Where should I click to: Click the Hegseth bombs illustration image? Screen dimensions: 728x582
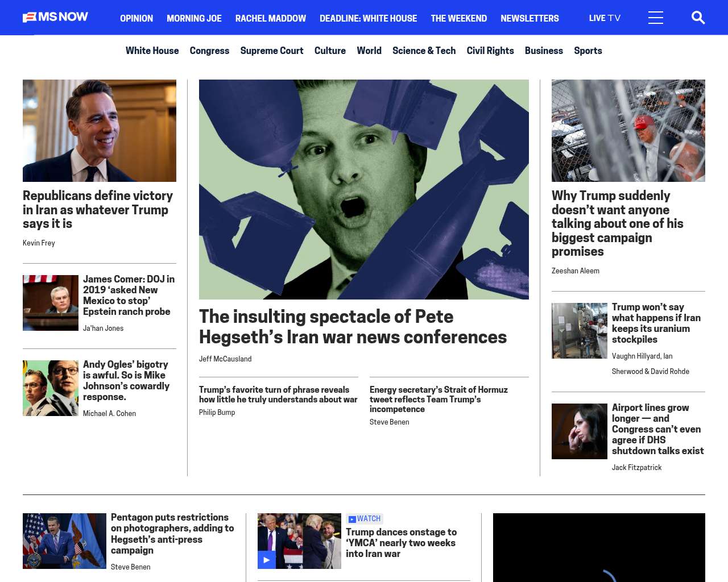[363, 189]
